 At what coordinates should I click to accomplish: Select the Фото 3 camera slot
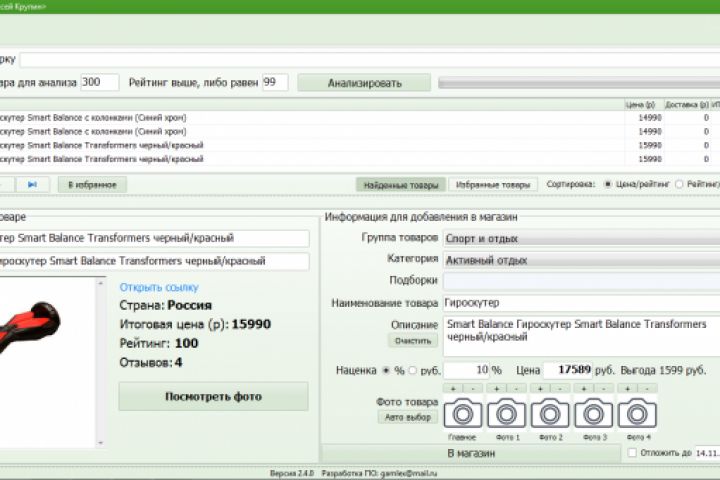click(x=594, y=413)
